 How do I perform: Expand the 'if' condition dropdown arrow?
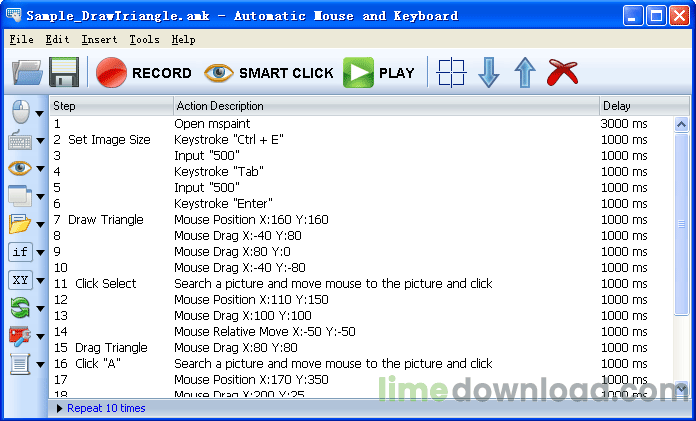click(40, 253)
